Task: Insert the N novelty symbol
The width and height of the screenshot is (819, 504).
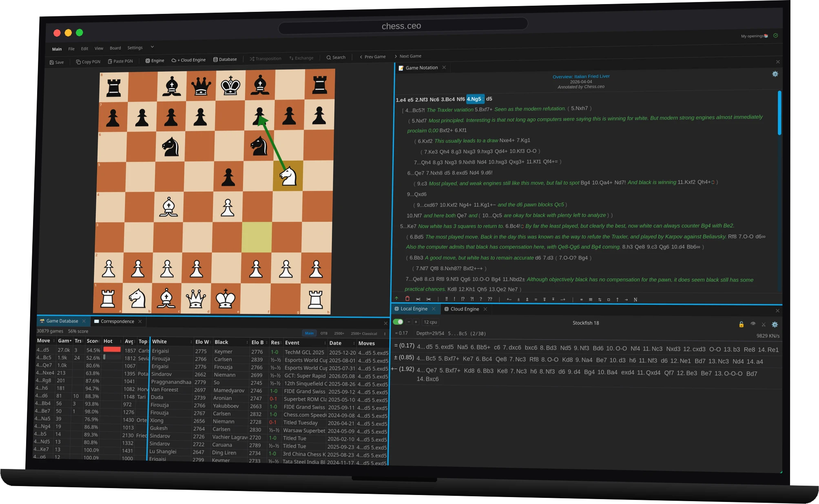Action: [x=635, y=299]
